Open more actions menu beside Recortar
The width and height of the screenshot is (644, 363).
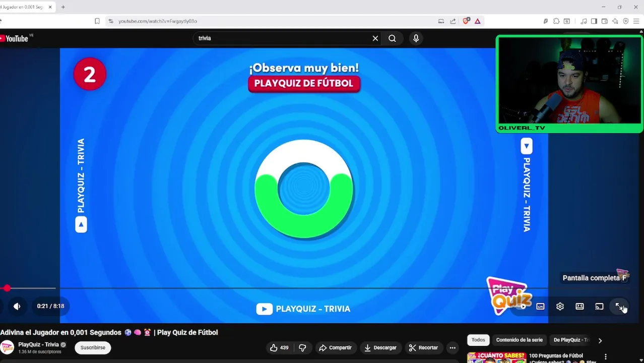click(453, 347)
